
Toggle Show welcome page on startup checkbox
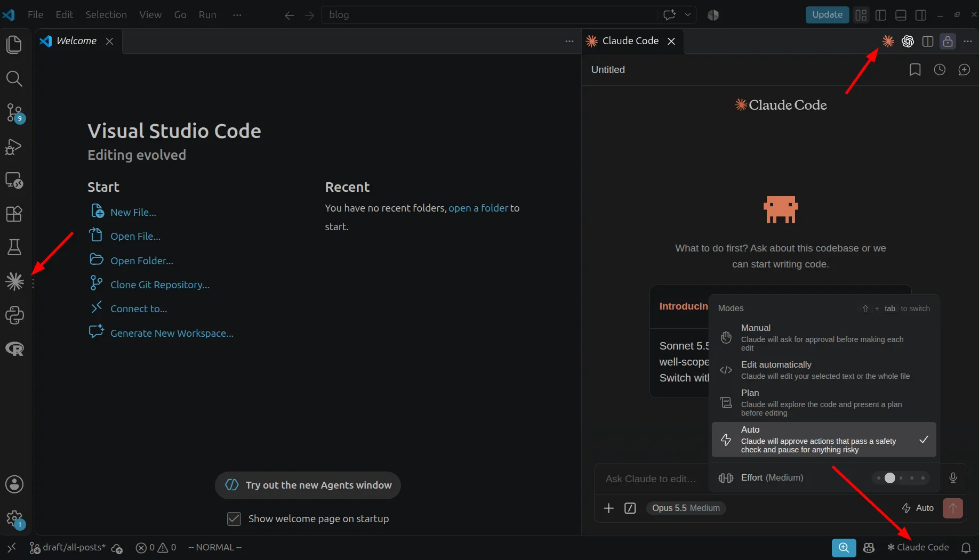(x=234, y=518)
